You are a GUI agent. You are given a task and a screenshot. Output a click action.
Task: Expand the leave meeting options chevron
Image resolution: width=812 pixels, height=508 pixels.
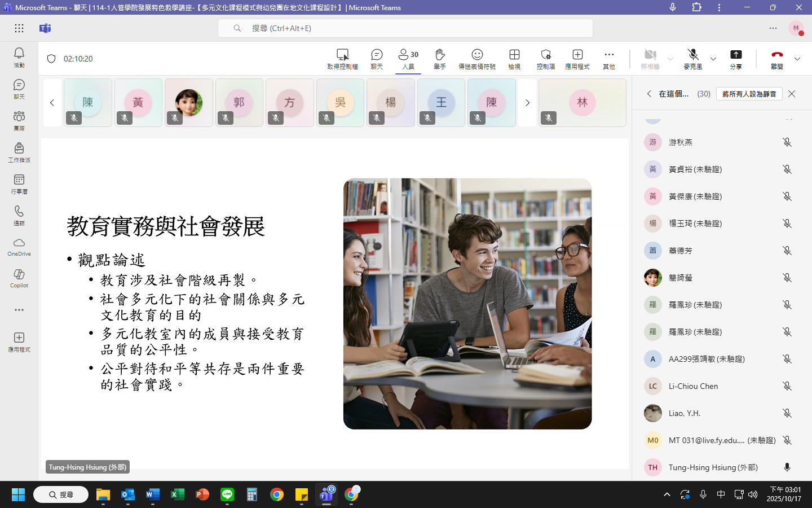pyautogui.click(x=797, y=59)
